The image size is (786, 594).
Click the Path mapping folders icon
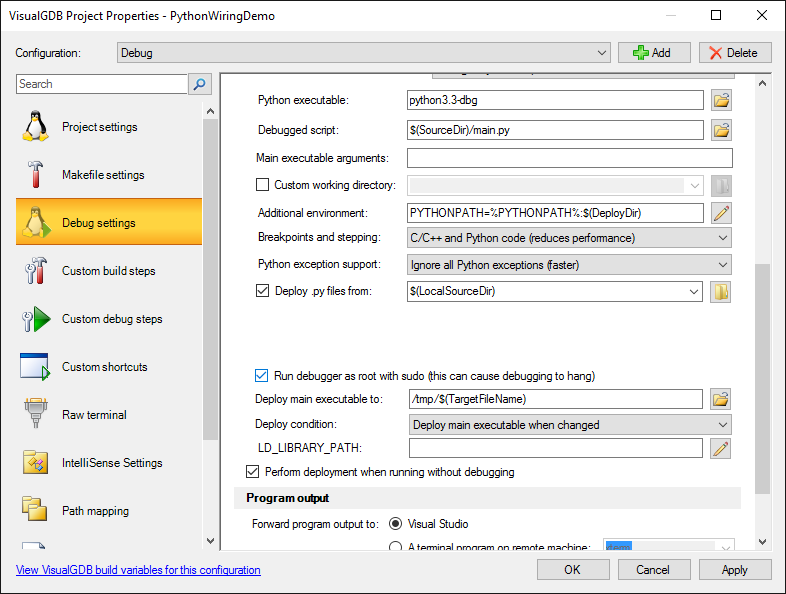tap(34, 509)
